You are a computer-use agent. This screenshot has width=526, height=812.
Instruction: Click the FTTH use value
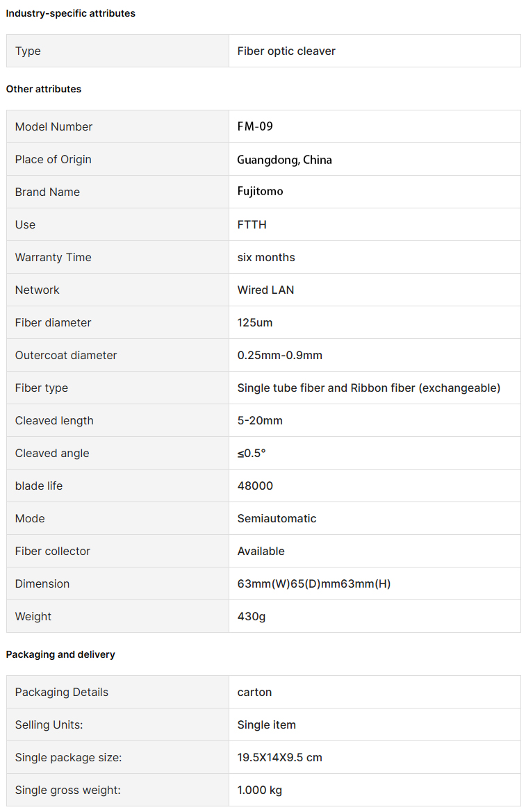point(252,225)
